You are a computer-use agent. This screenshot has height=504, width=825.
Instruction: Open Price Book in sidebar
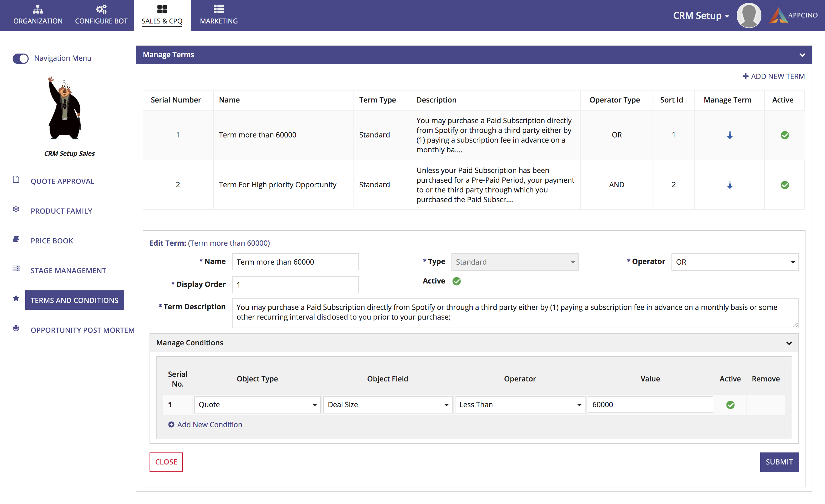click(x=52, y=241)
